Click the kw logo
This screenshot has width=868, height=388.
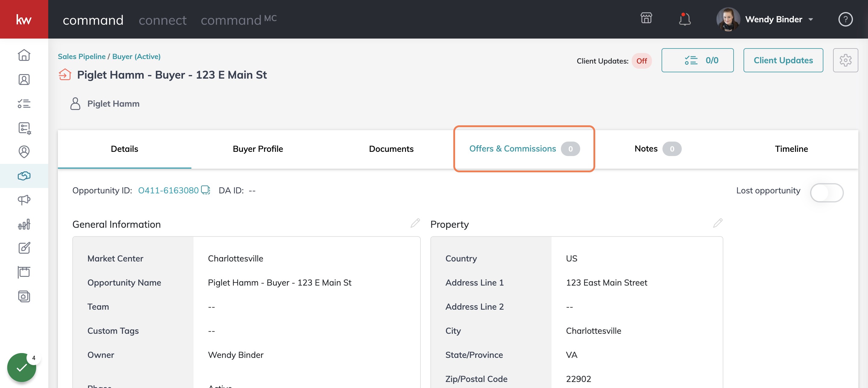click(x=24, y=19)
